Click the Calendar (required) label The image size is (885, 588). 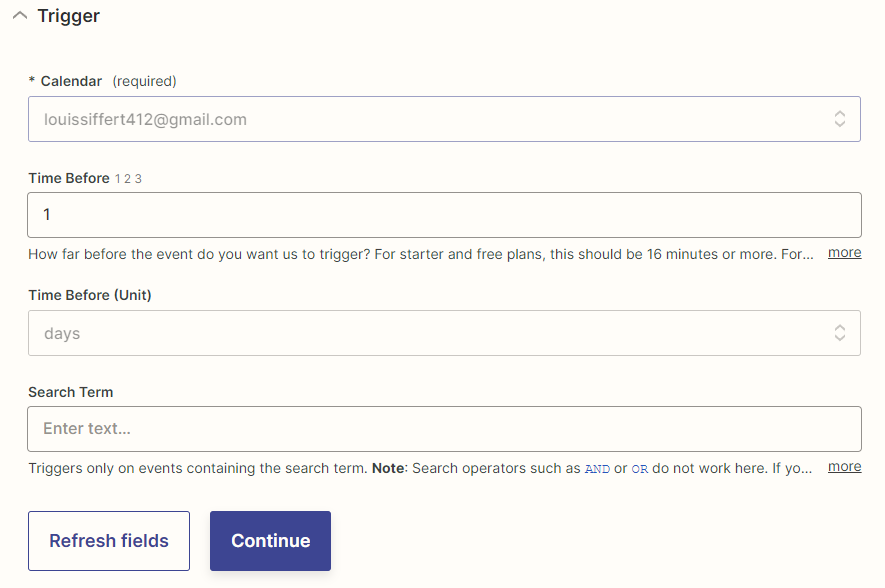[x=103, y=81]
